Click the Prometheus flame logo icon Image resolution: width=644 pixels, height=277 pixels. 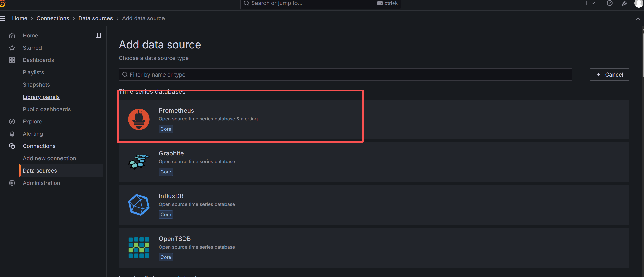139,119
